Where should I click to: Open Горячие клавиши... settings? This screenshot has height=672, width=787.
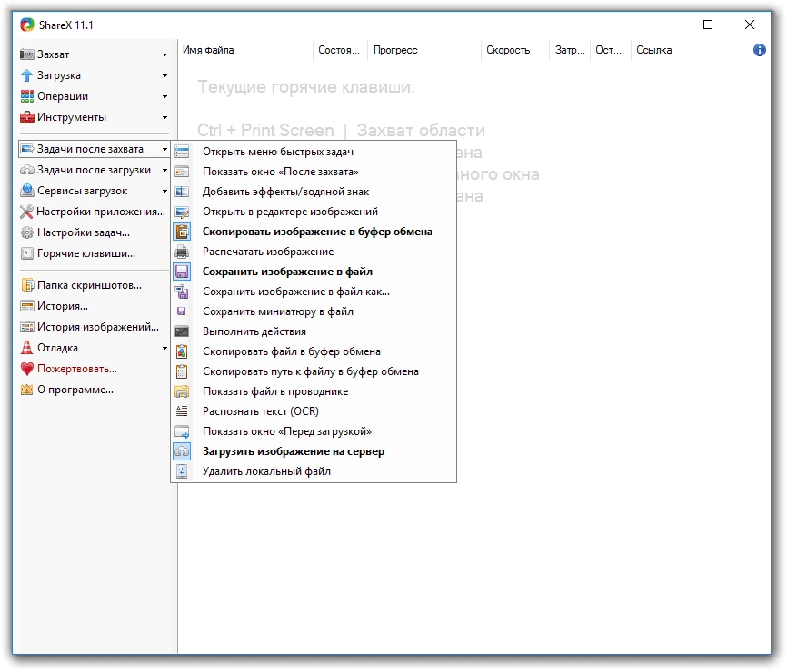(94, 253)
